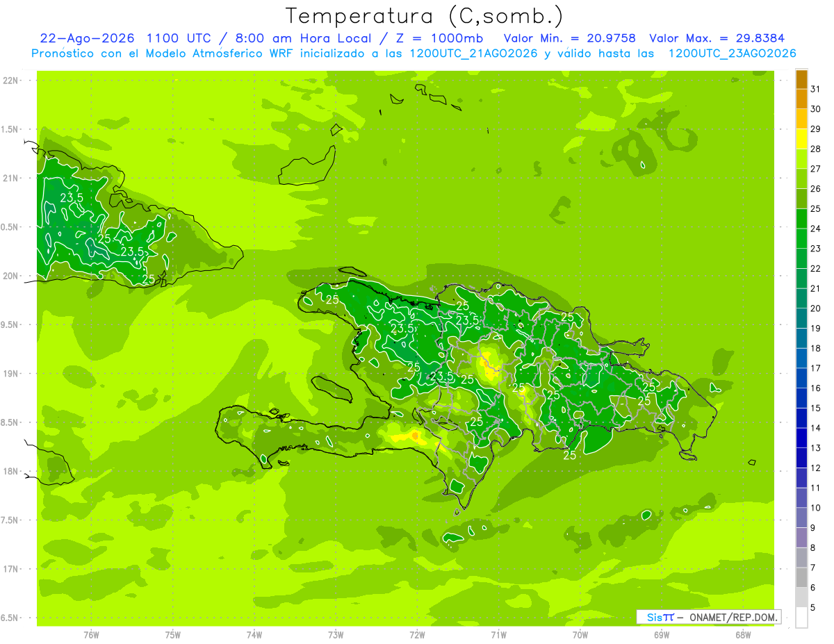The height and width of the screenshot is (644, 834).
Task: Click the '71W' longitude label
Action: tap(498, 635)
